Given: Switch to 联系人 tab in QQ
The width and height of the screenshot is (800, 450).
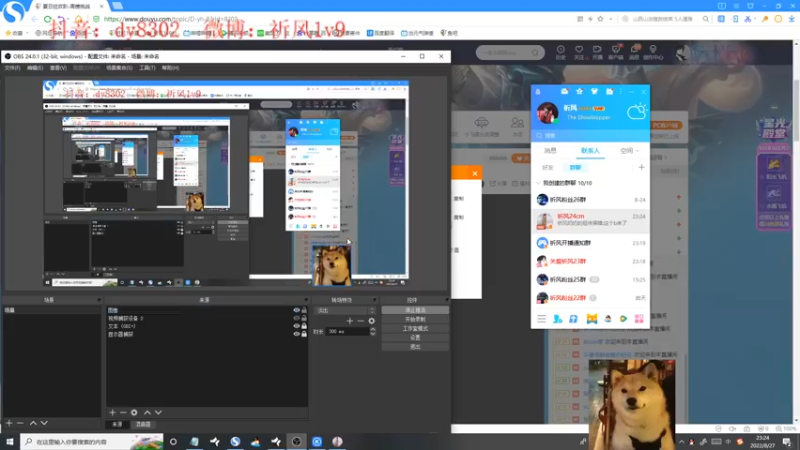Looking at the screenshot, I should click(590, 151).
